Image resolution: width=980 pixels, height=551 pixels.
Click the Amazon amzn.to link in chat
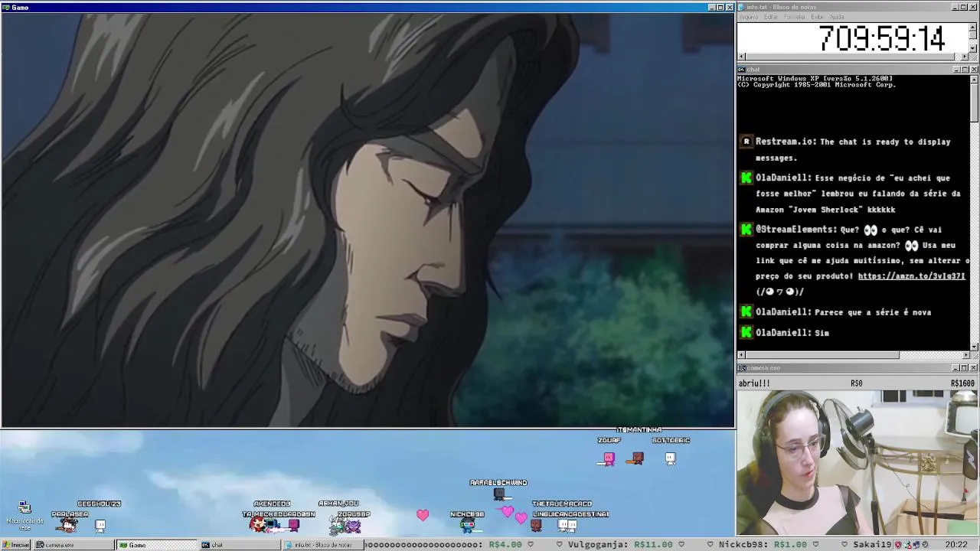coord(911,276)
